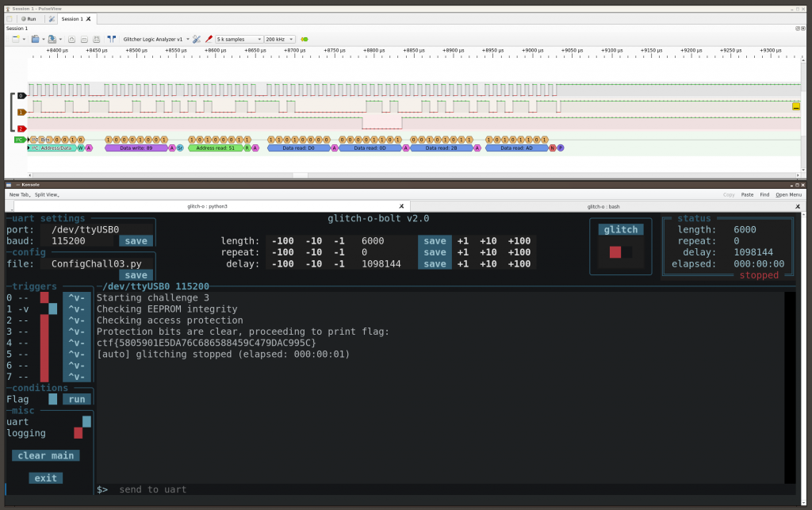Toggle the trigger 1 switch
Image resolution: width=812 pixels, height=510 pixels.
pyautogui.click(x=48, y=309)
